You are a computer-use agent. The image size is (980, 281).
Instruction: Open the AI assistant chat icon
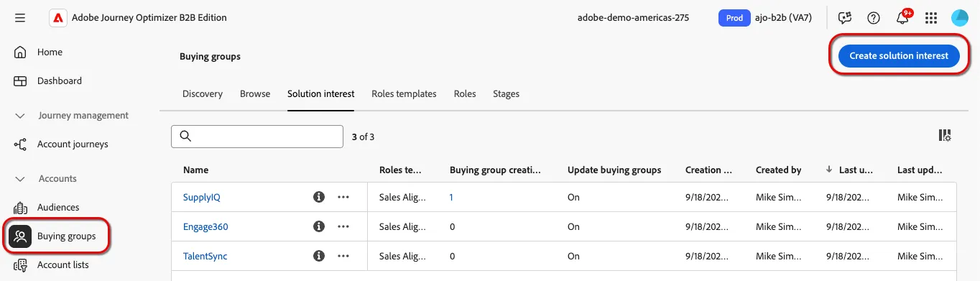[844, 18]
